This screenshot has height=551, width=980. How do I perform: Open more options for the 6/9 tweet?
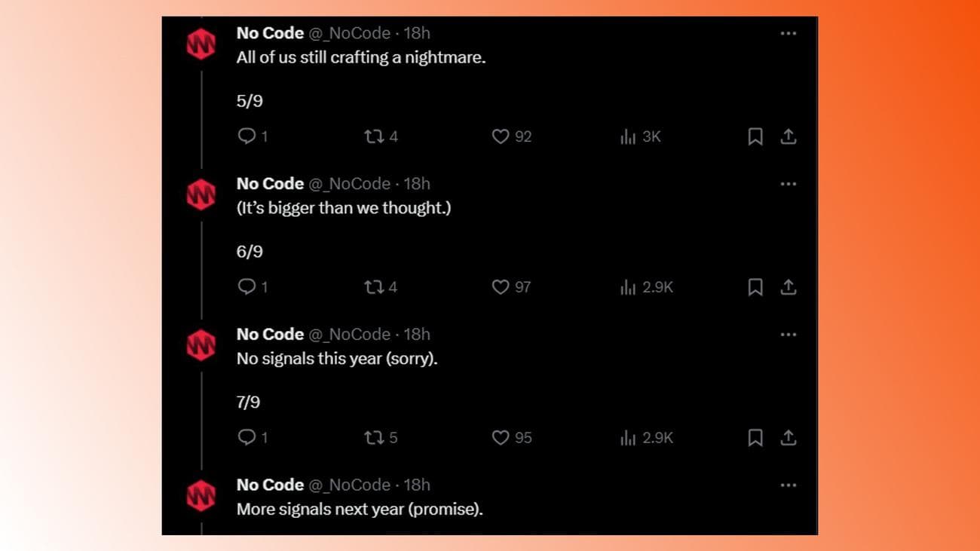(x=788, y=184)
